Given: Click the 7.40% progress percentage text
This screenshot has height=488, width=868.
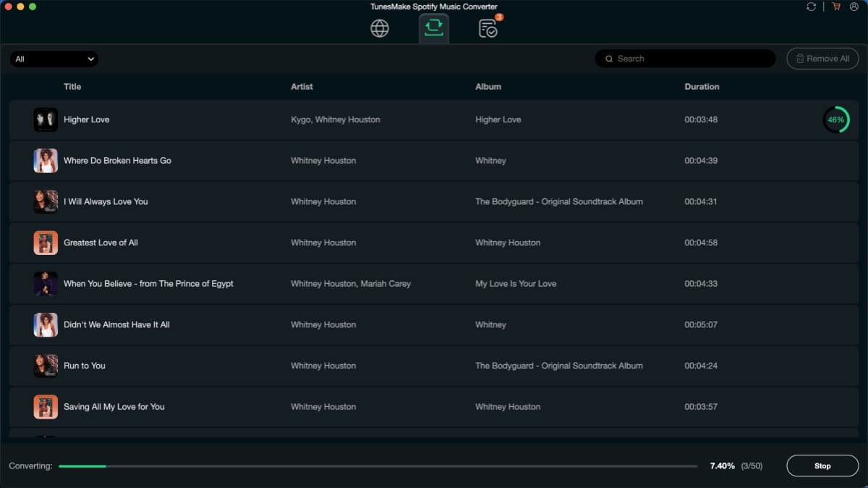Looking at the screenshot, I should (x=723, y=466).
